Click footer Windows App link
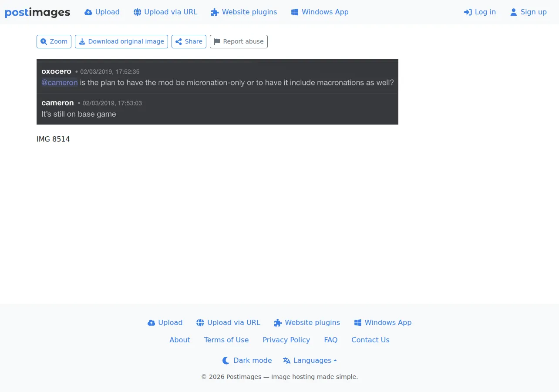Viewport: 559px width, 392px height. pos(383,322)
